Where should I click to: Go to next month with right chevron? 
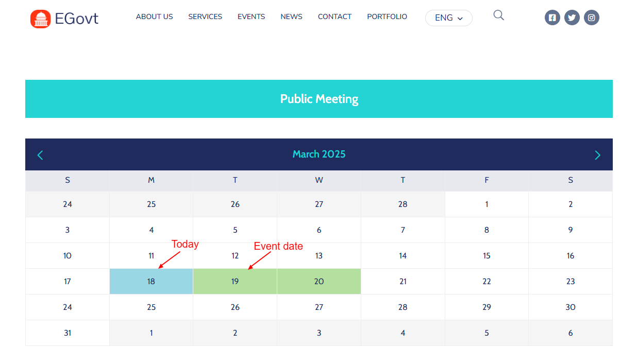[x=597, y=155]
